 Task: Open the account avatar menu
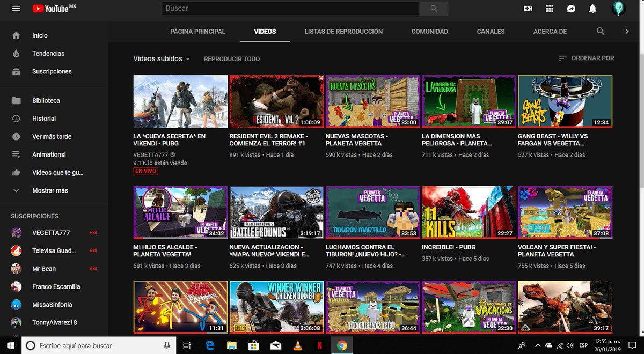click(619, 9)
